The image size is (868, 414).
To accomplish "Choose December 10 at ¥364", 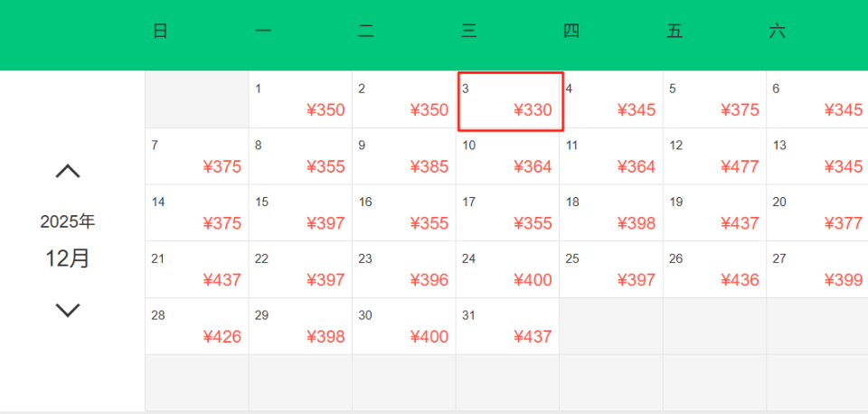I will [507, 156].
